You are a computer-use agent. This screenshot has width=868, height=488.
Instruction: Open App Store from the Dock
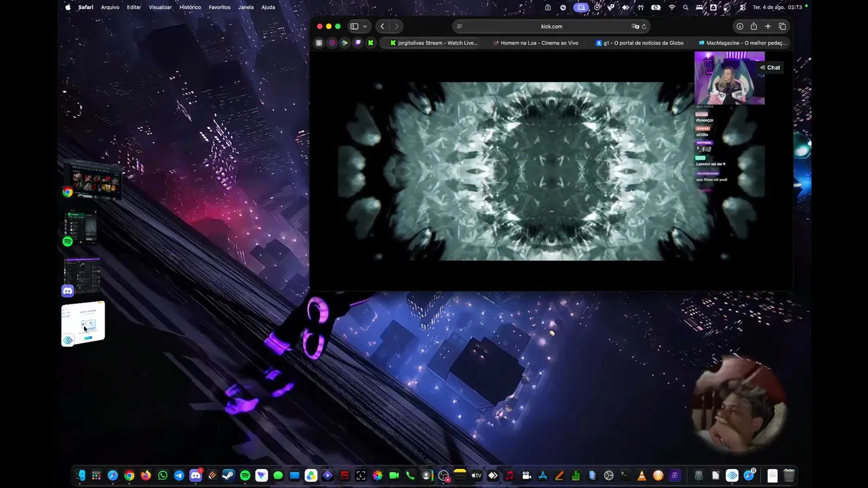pyautogui.click(x=542, y=476)
